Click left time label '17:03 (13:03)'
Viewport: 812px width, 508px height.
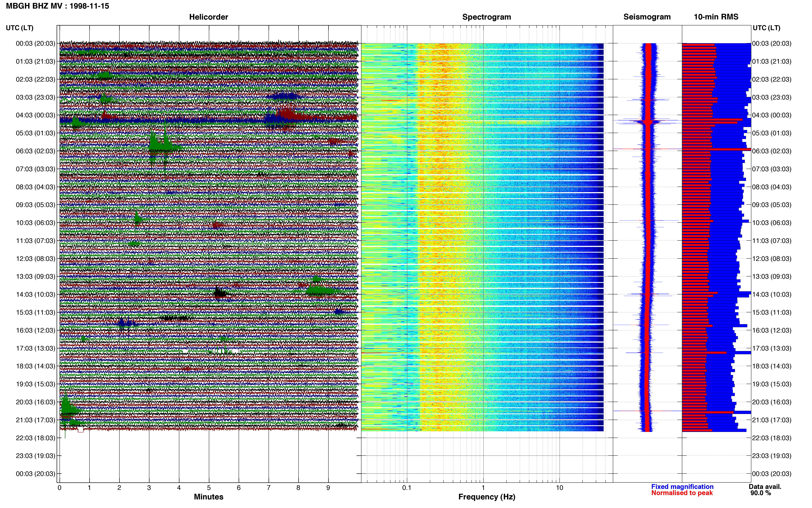click(35, 348)
